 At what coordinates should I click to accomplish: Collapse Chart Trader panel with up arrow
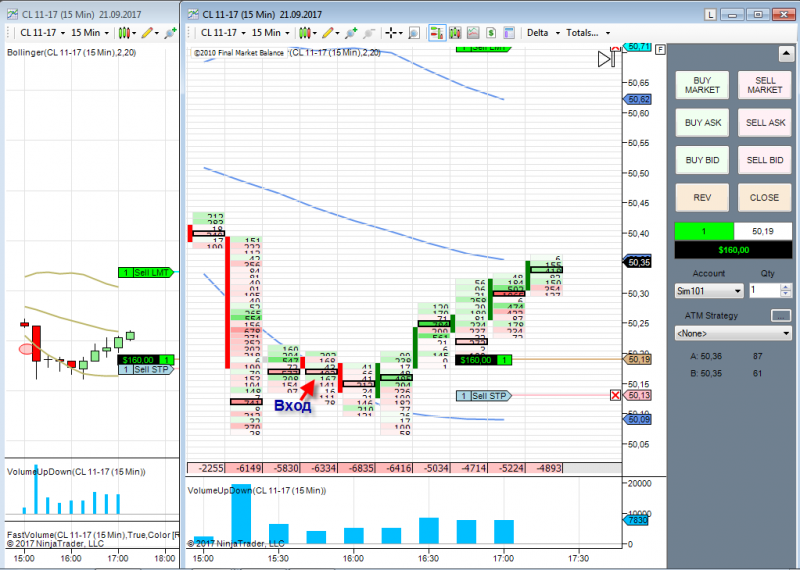(x=786, y=53)
